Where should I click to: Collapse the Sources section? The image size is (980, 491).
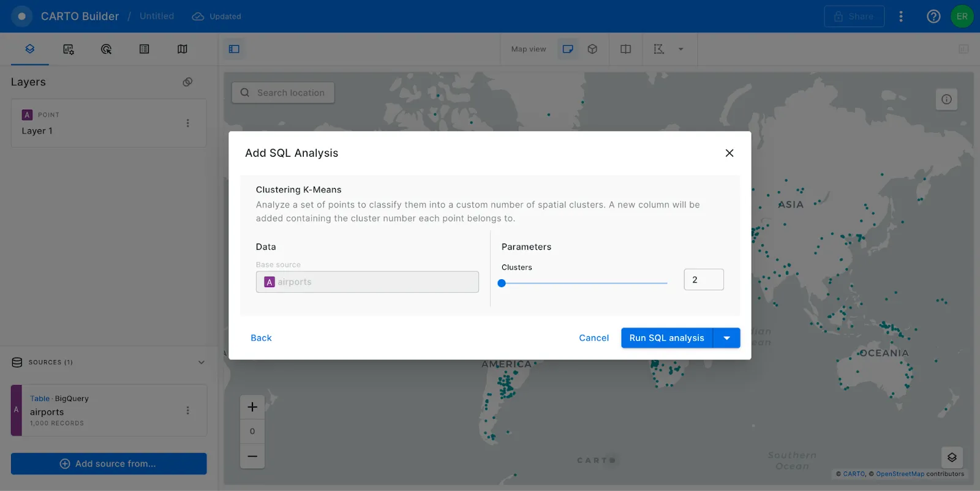pyautogui.click(x=202, y=362)
